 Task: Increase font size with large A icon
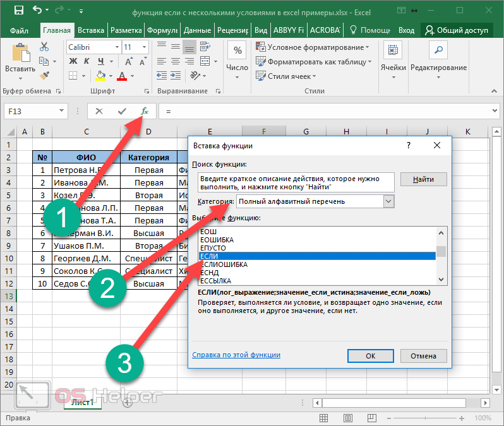pos(129,61)
